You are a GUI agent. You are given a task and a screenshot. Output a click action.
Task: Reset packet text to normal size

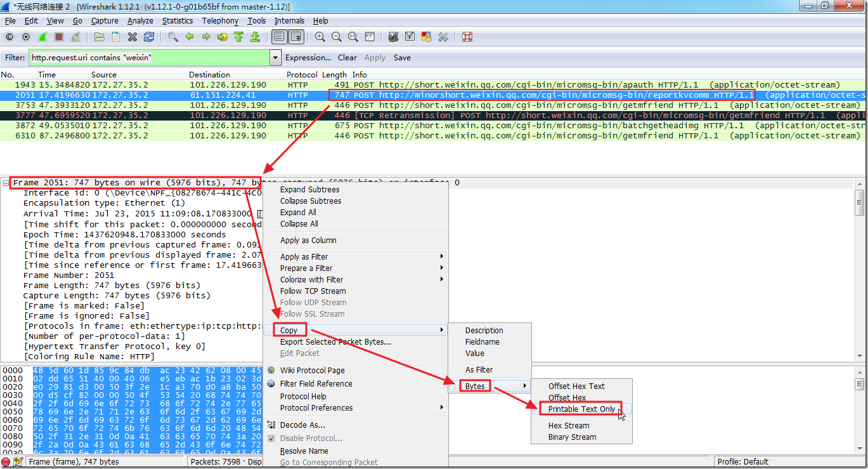click(x=353, y=37)
